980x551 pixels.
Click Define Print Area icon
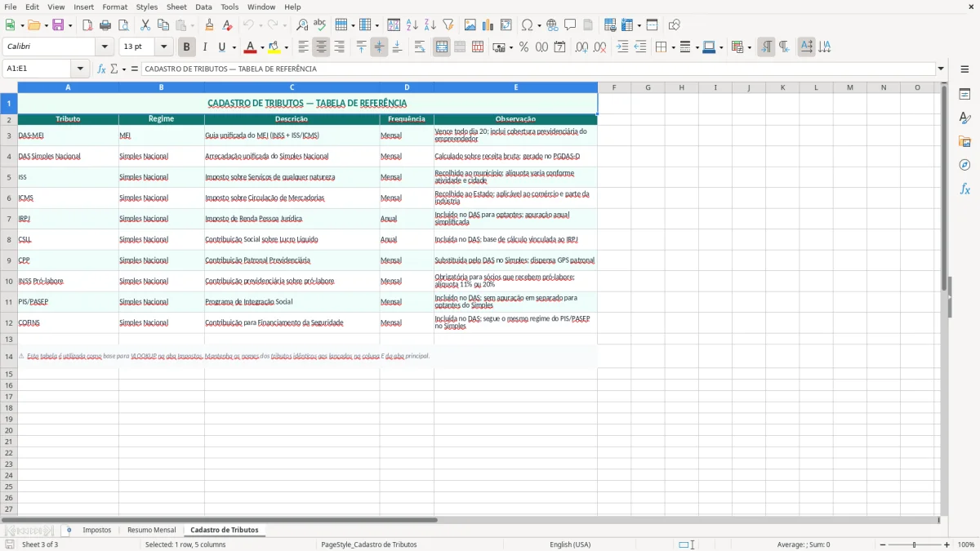tap(609, 25)
